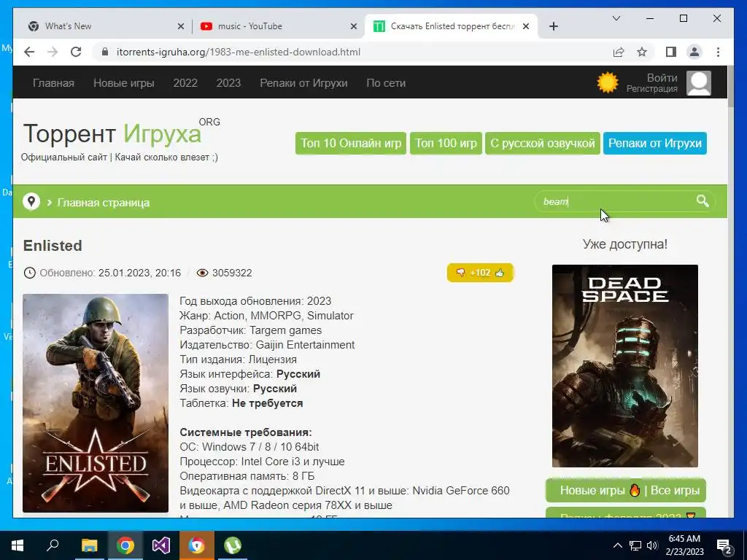
Task: Click the network tray icon
Action: (635, 545)
